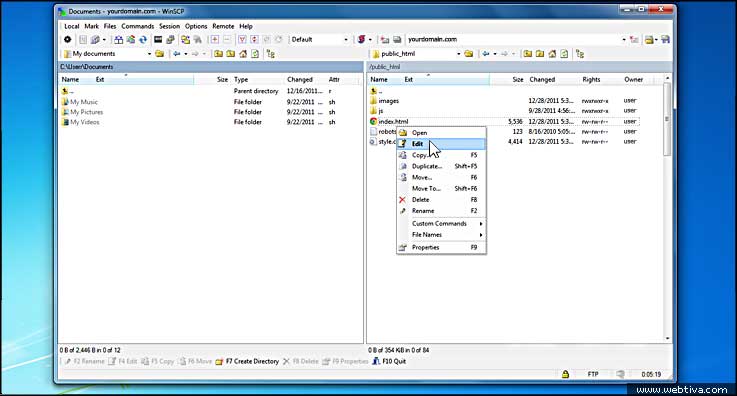Viewport: 737px width, 396px height.
Task: Click the Close Session icon after session box
Action: click(x=634, y=39)
